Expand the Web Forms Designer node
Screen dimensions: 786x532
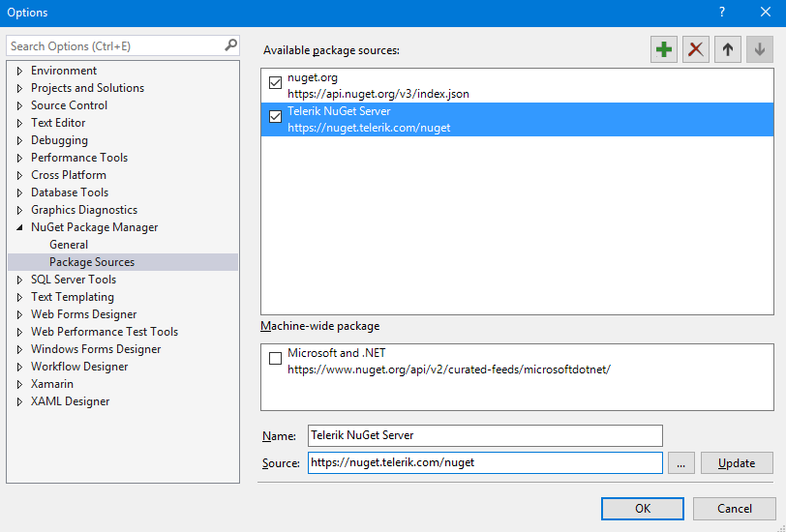pyautogui.click(x=19, y=314)
